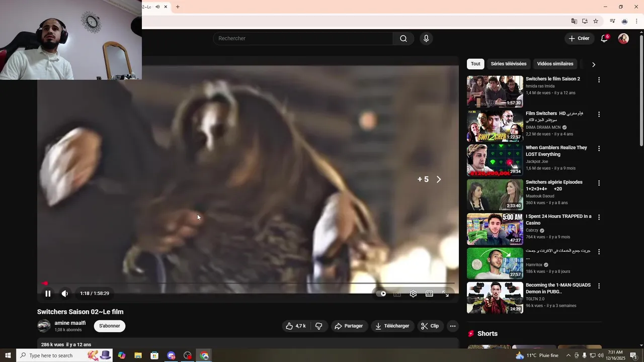Open more actions under the video
This screenshot has height=362, width=644.
(453, 326)
